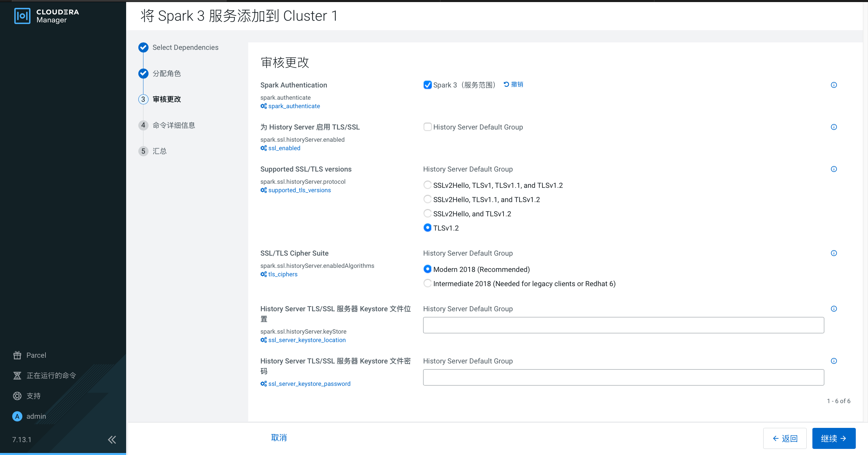Screen dimensions: 868x455
Task: Show info for Spark Authentication setting
Action: [834, 85]
